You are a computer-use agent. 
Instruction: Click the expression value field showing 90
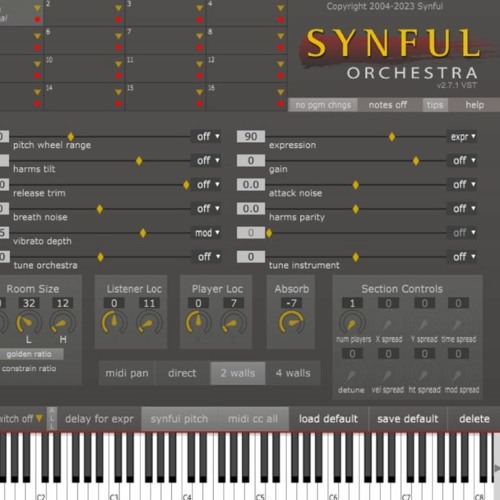coord(251,136)
